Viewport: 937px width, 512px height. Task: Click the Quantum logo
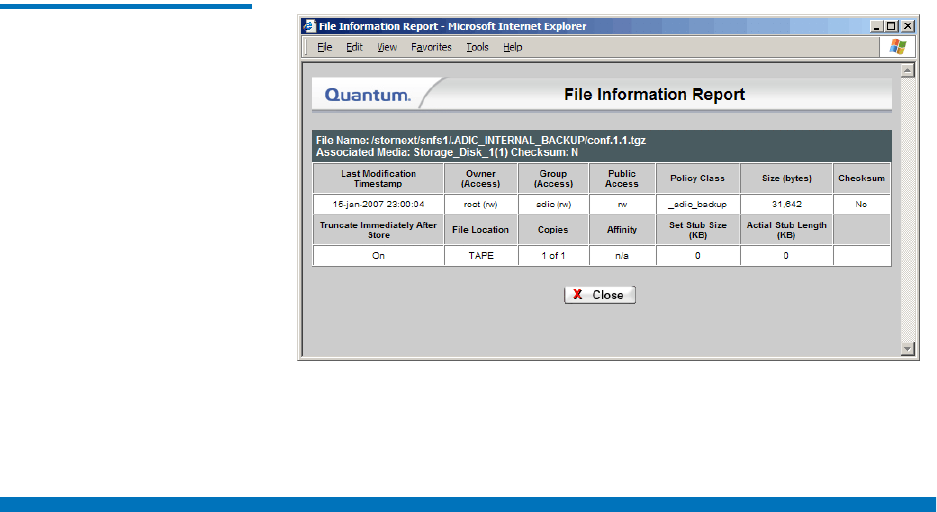(368, 95)
